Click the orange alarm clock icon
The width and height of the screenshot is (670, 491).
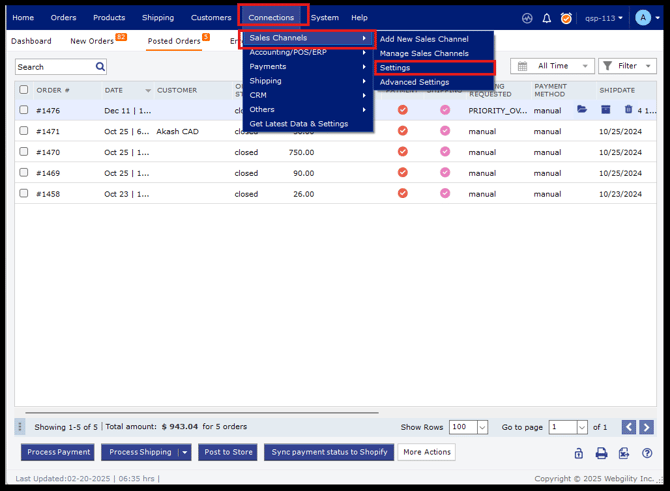567,18
